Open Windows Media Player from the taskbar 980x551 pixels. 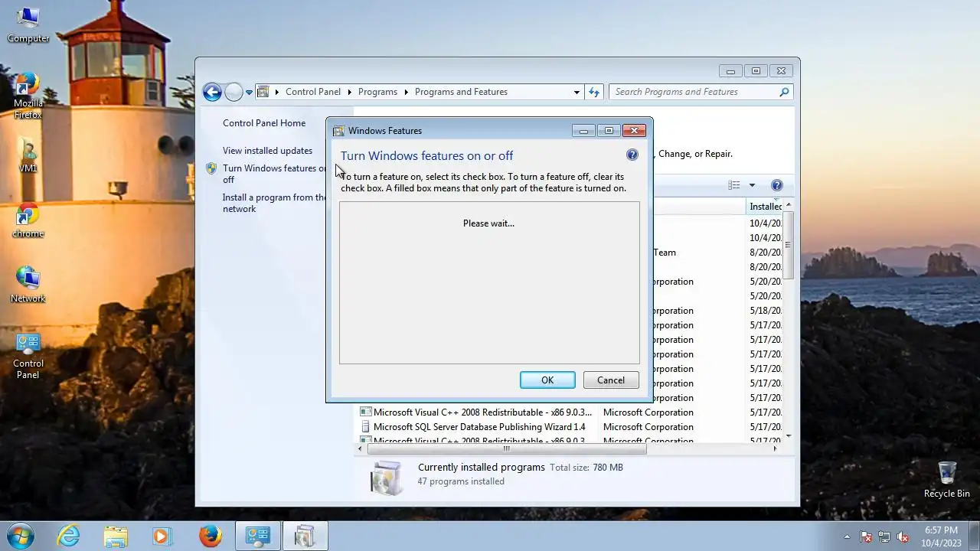(162, 536)
